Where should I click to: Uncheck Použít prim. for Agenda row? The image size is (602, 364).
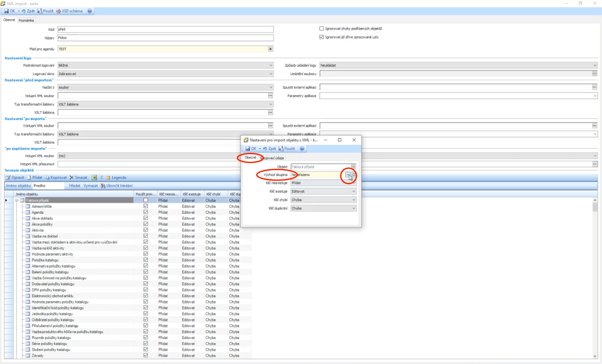(146, 212)
